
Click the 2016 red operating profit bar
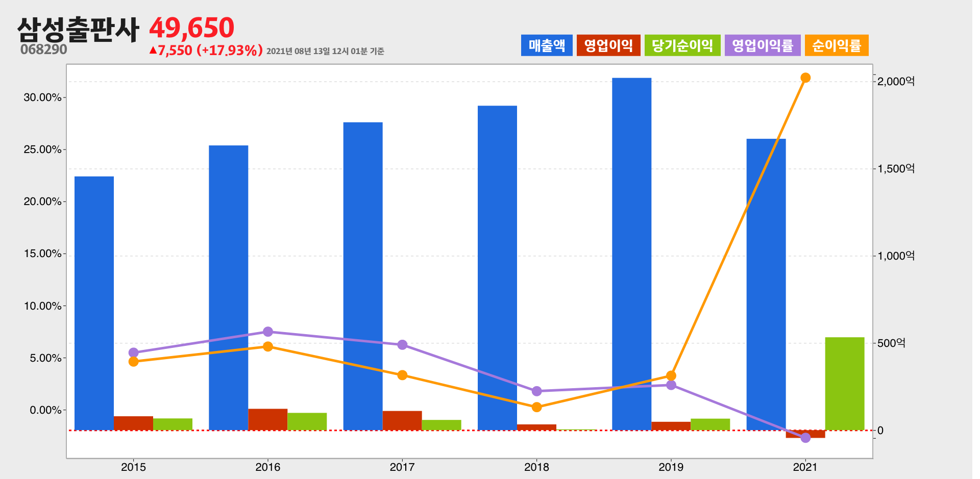pos(268,420)
